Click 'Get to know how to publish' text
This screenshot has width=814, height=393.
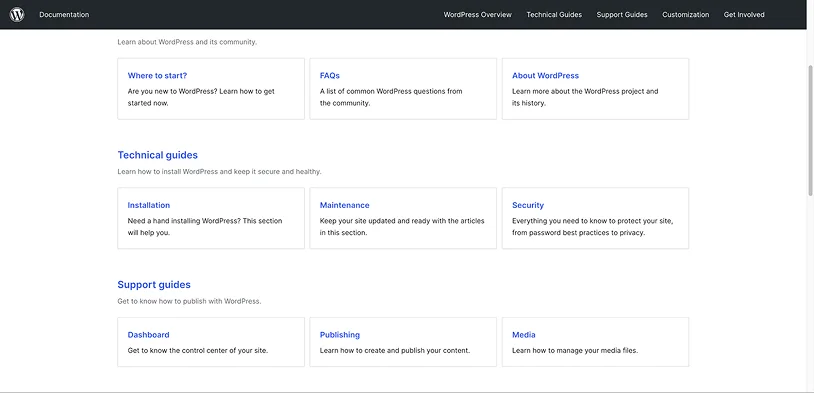(189, 301)
